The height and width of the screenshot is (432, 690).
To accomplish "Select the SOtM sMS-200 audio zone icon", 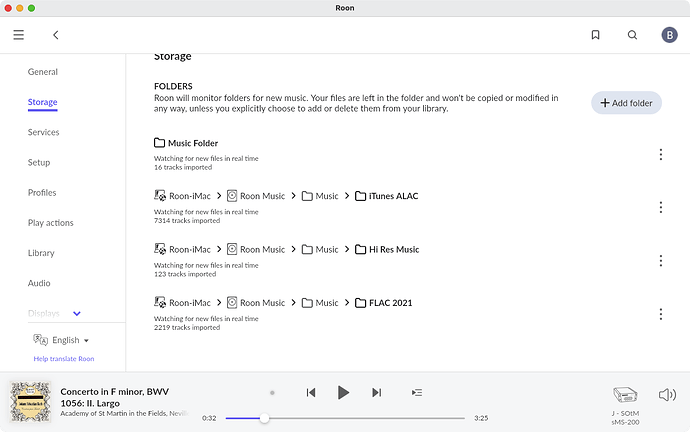I will click(x=625, y=395).
